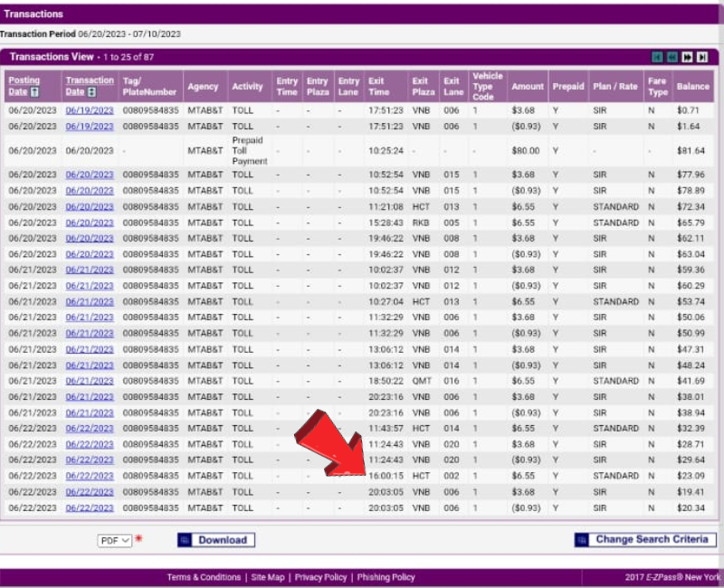Click the $81.64 balance cell
This screenshot has height=588, width=724.
click(x=691, y=151)
